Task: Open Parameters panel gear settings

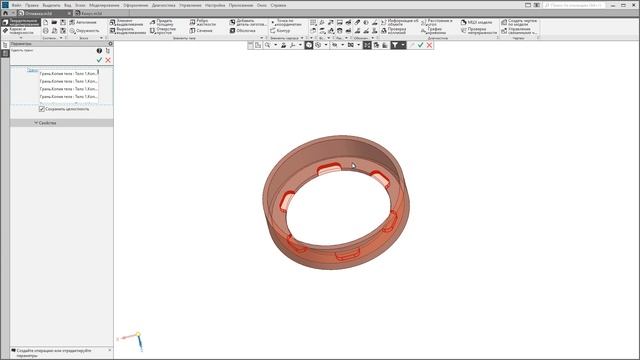Action: 110,43
